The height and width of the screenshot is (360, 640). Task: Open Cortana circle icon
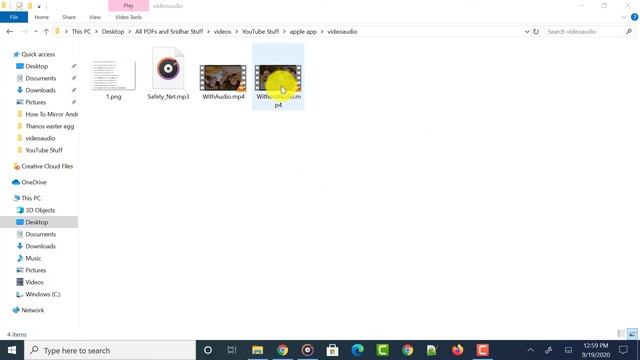(x=208, y=350)
